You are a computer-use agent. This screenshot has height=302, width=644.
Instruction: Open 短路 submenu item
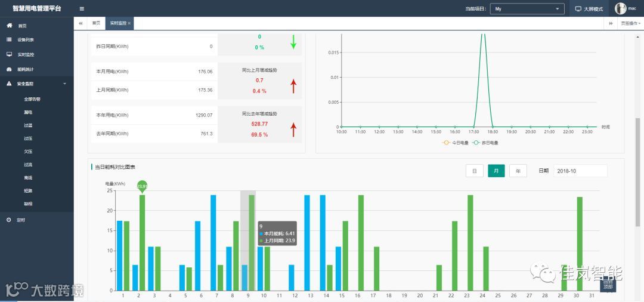(29, 191)
